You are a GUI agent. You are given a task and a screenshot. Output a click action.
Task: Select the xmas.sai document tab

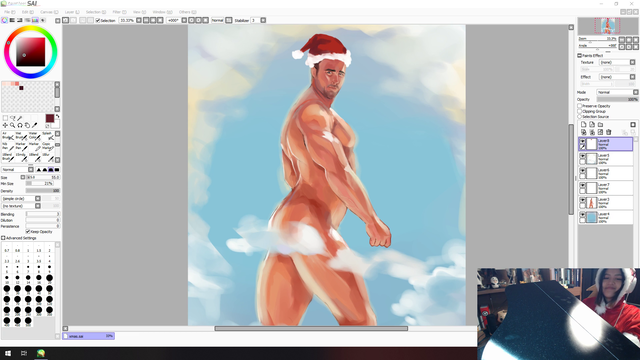coord(89,336)
